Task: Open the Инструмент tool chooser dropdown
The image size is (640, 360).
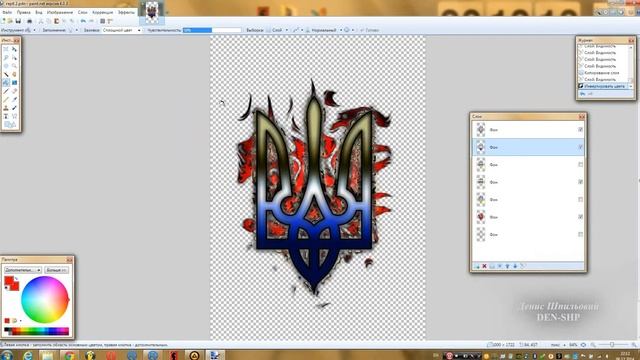Action: tap(30, 30)
